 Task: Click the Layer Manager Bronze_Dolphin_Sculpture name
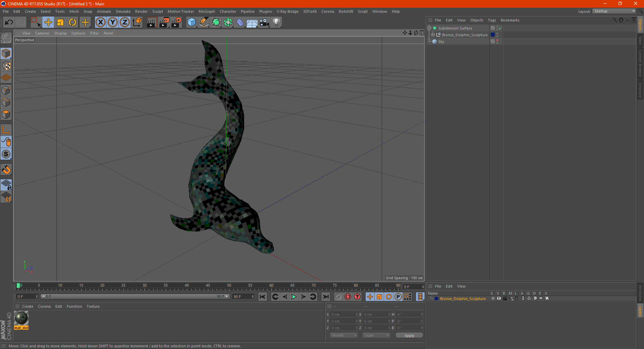click(463, 299)
